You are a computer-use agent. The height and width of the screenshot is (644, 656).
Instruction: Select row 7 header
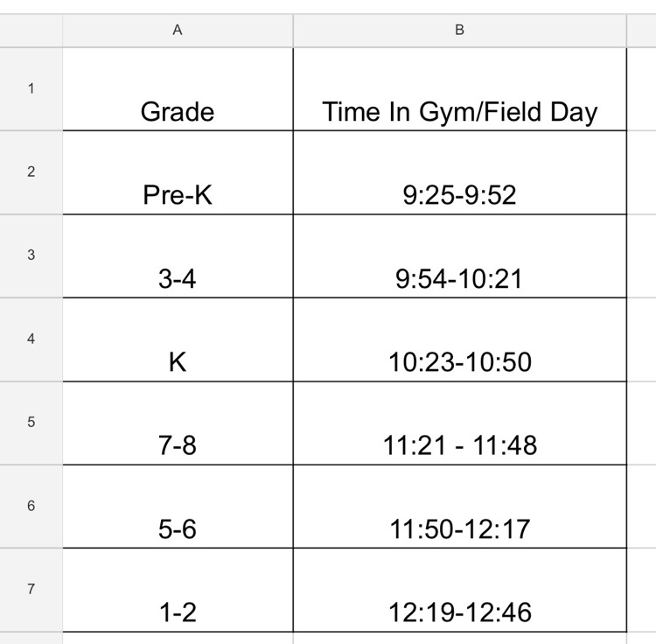[x=31, y=590]
